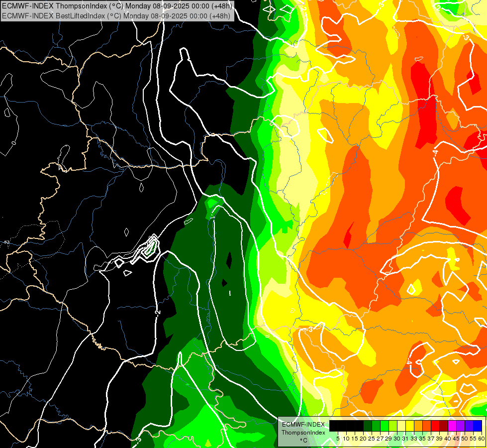Image resolution: width=487 pixels, height=448 pixels.
Task: Click the legend tick value 40
Action: [x=448, y=439]
